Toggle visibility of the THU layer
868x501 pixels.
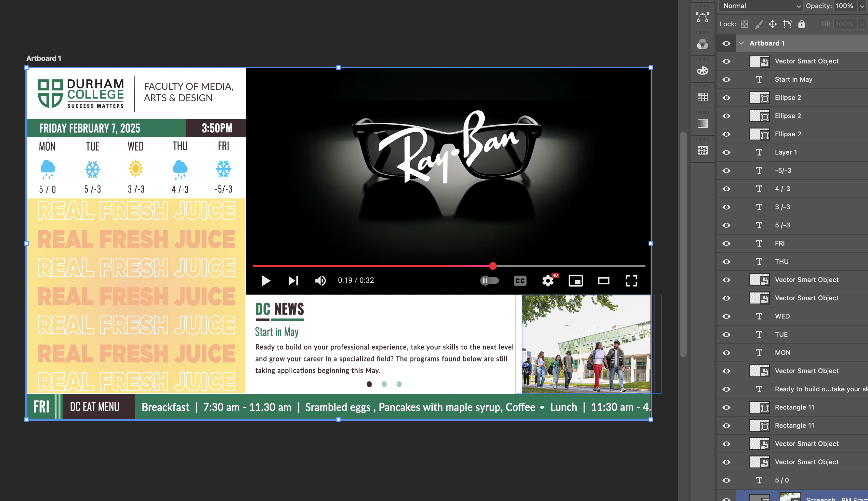(x=726, y=262)
